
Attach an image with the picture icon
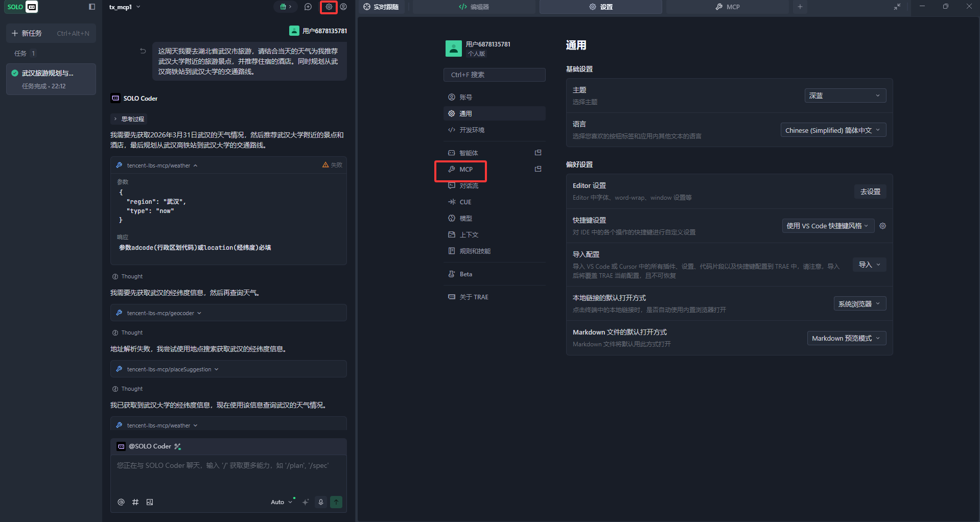coord(150,502)
